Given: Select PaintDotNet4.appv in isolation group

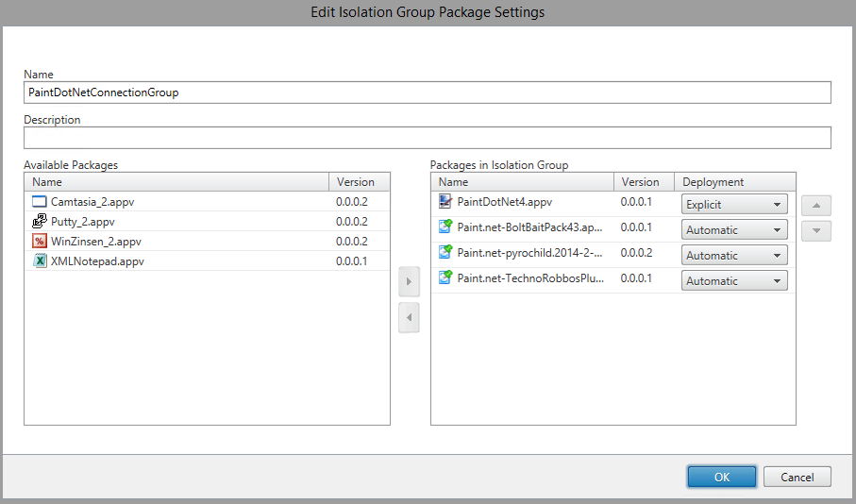Looking at the screenshot, I should click(x=504, y=201).
